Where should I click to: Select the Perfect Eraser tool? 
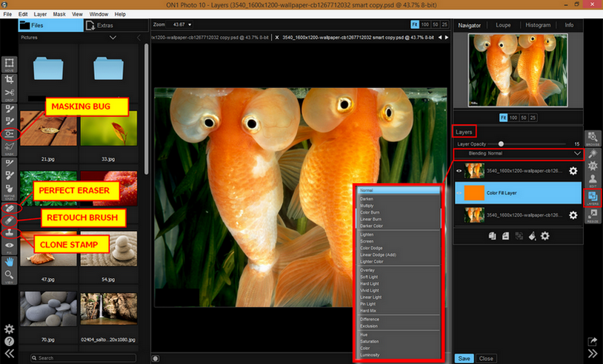(9, 209)
